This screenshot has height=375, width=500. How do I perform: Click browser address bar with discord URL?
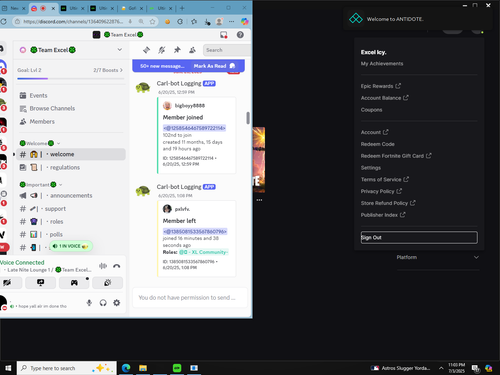(x=73, y=22)
